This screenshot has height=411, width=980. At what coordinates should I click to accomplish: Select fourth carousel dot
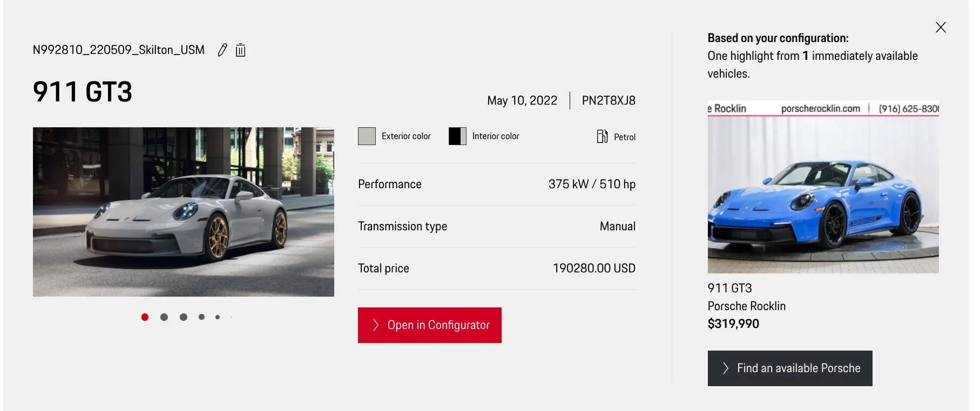point(201,317)
